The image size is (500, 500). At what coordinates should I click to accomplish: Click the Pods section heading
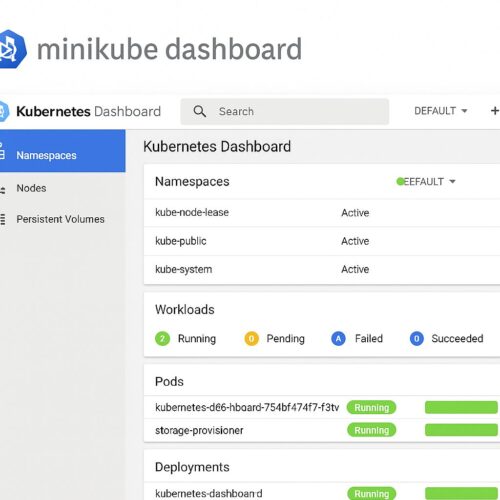pyautogui.click(x=169, y=382)
